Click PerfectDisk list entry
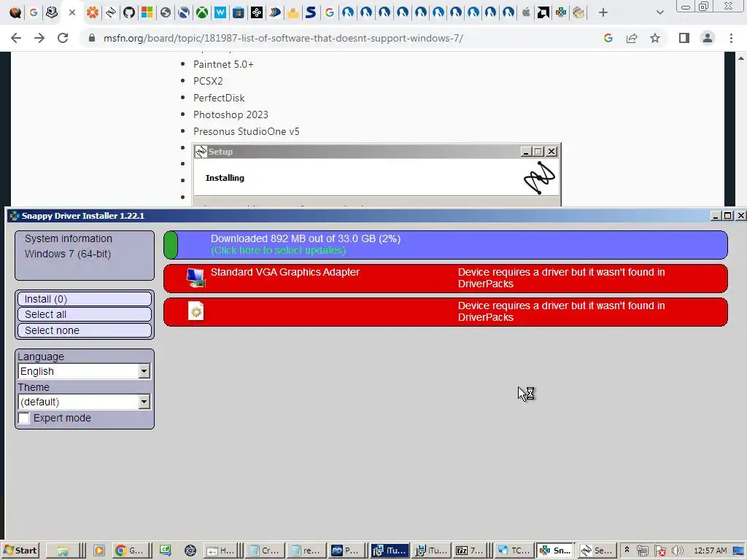747x560 pixels. (219, 98)
